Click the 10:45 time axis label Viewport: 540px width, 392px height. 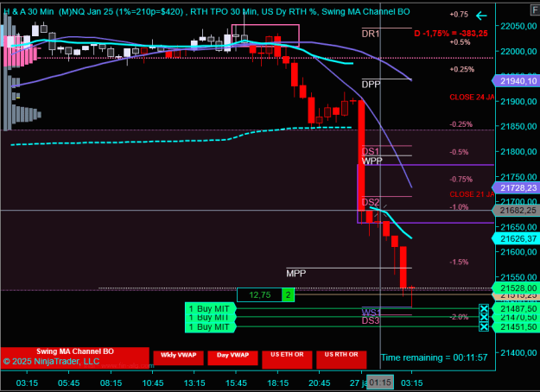153,383
